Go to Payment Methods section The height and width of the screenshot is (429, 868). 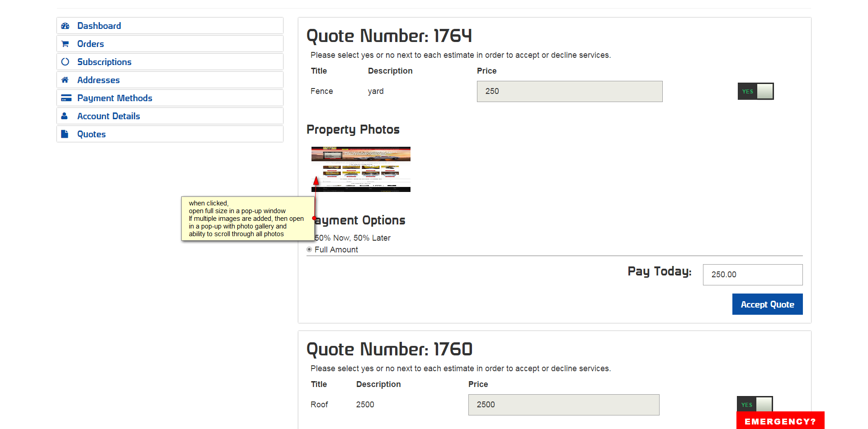(114, 98)
